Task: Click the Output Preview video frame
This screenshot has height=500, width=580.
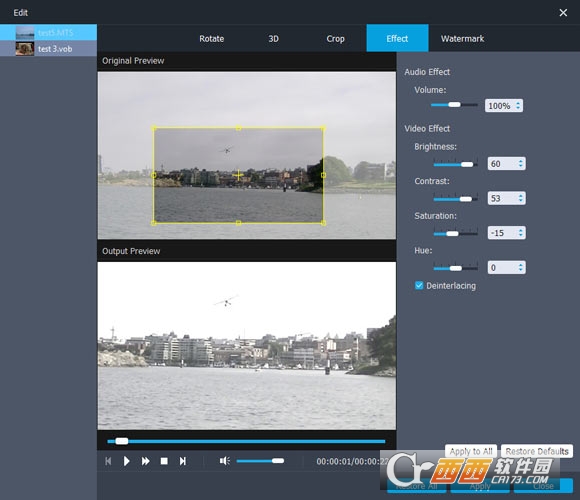Action: tap(247, 346)
